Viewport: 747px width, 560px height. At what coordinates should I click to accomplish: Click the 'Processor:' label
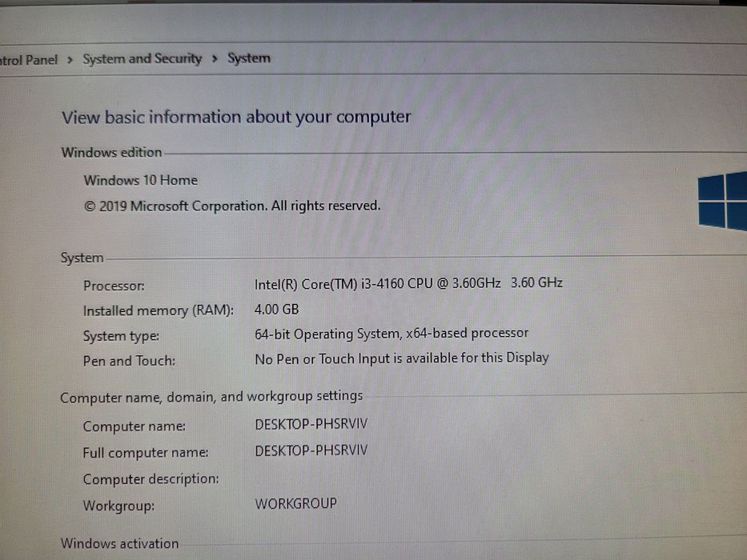click(x=114, y=286)
